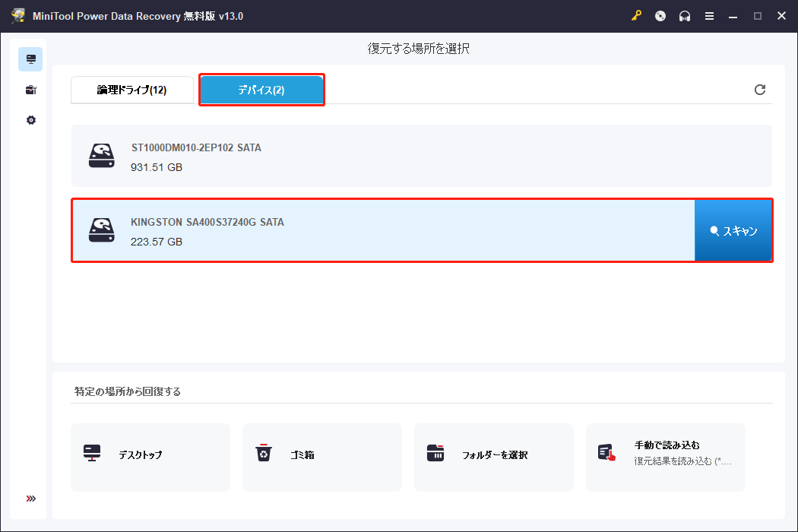Screen dimensions: 798x532
Task: Click the ST1000DM010 hard drive icon
Action: pos(102,156)
